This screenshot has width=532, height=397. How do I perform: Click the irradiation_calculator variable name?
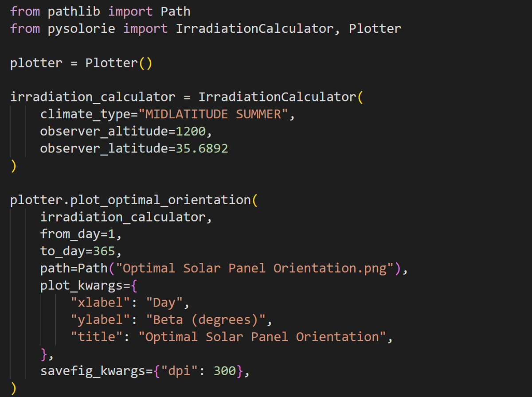pyautogui.click(x=92, y=97)
